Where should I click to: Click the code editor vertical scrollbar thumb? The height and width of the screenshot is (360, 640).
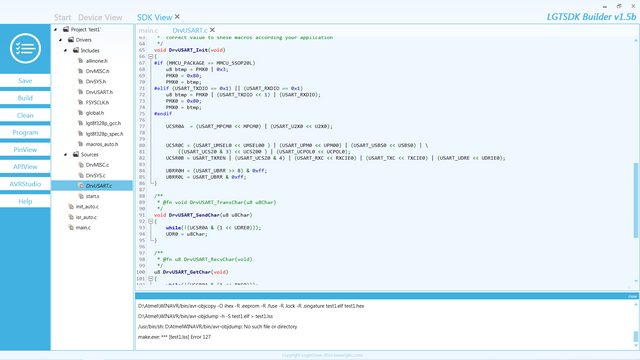[x=636, y=200]
